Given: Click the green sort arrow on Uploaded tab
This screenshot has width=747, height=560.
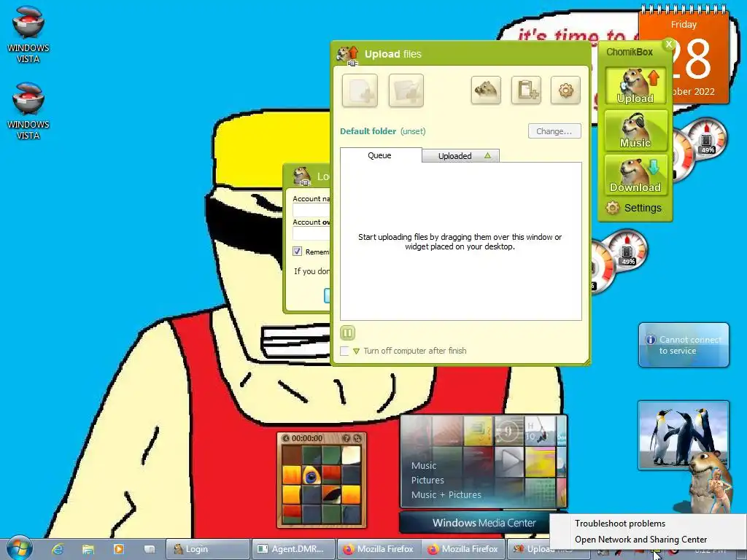Looking at the screenshot, I should point(487,156).
